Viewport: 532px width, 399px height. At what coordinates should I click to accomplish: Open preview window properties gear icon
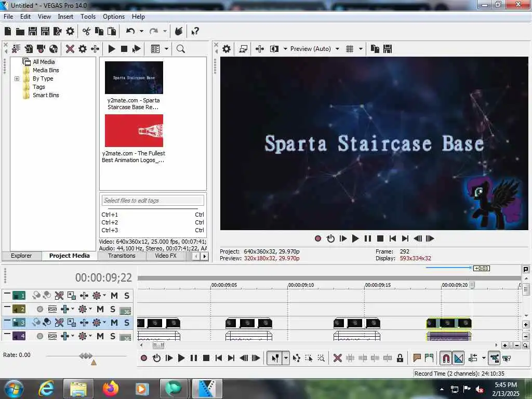[x=227, y=49]
